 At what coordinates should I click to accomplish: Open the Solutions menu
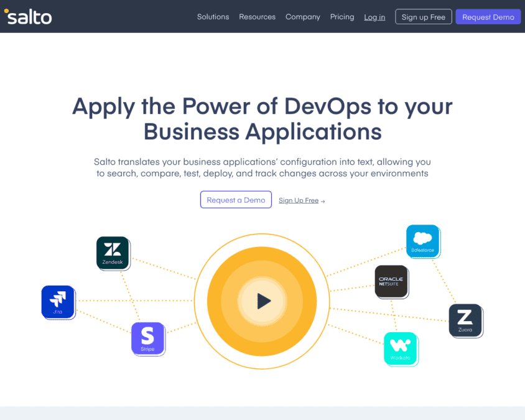coord(213,17)
